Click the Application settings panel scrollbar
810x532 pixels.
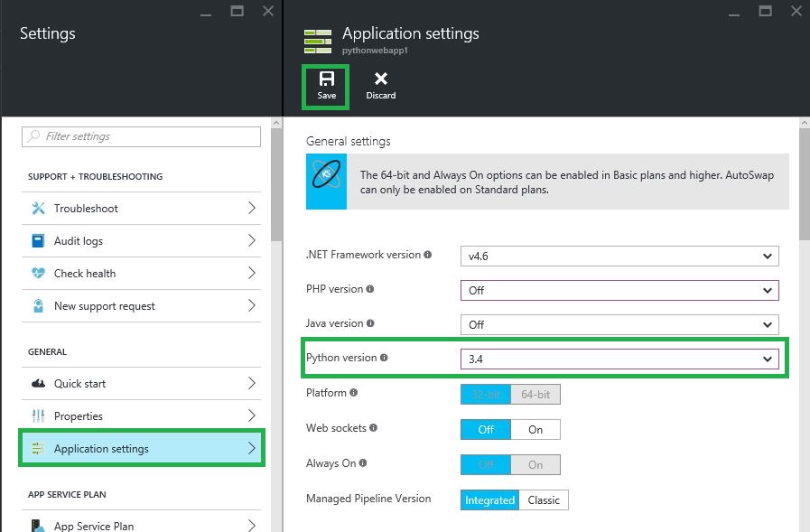tap(805, 185)
